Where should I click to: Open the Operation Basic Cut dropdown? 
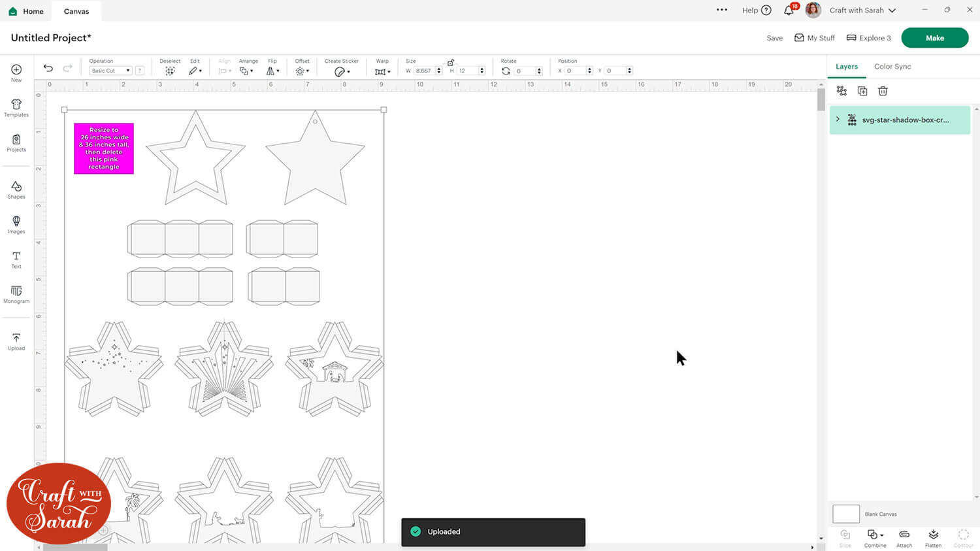pos(110,71)
